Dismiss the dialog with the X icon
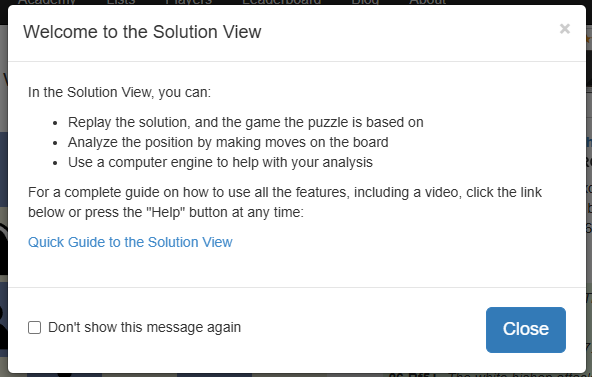The width and height of the screenshot is (592, 377). click(x=564, y=29)
